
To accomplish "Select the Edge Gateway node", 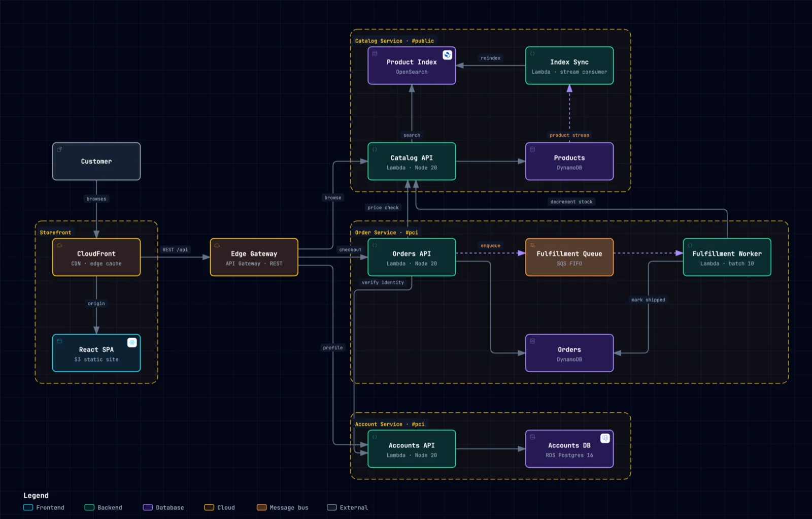I will 254,257.
